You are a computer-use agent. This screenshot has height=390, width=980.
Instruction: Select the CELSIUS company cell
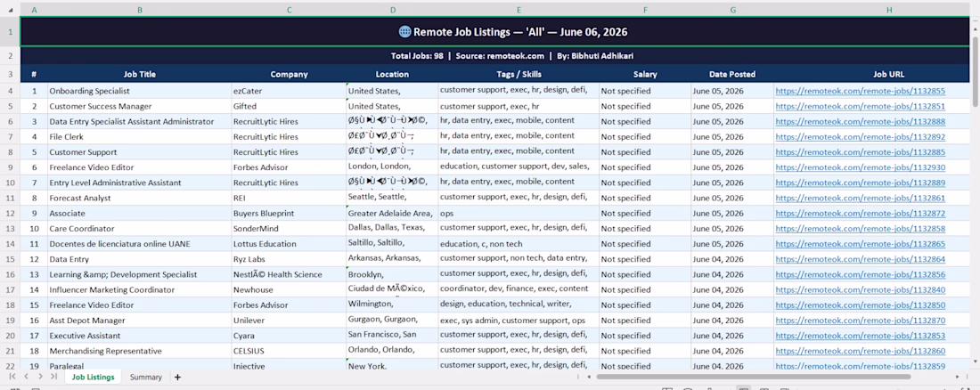(x=290, y=351)
